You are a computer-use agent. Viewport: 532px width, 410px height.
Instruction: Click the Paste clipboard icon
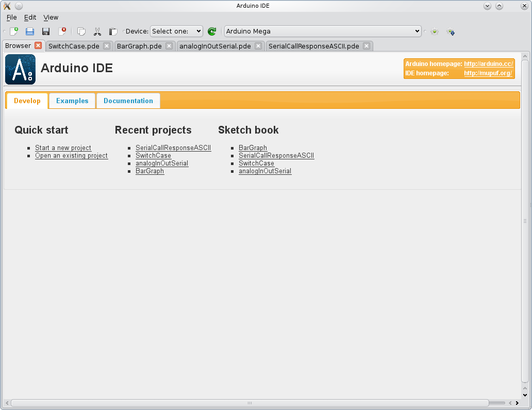pyautogui.click(x=113, y=31)
